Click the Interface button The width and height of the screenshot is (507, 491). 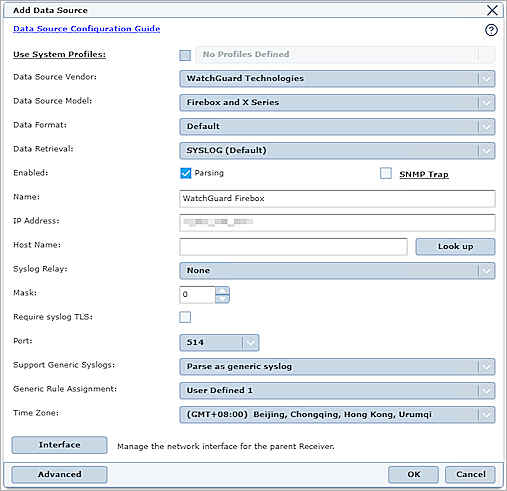[59, 445]
